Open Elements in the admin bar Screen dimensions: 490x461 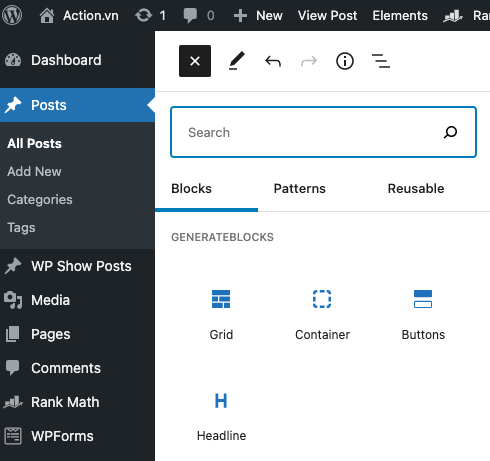tap(400, 15)
